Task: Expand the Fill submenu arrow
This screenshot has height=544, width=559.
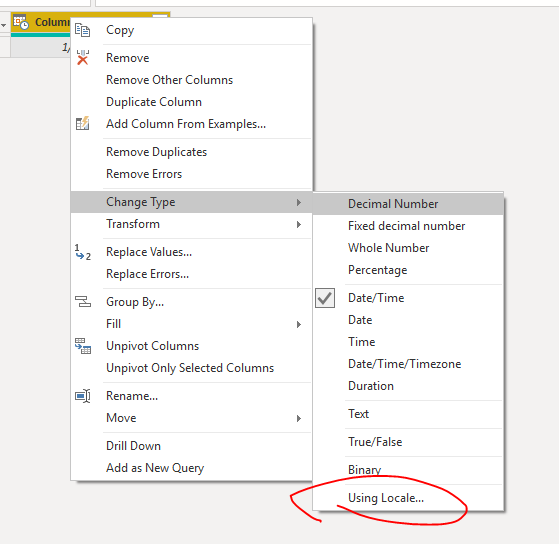Action: [x=299, y=324]
